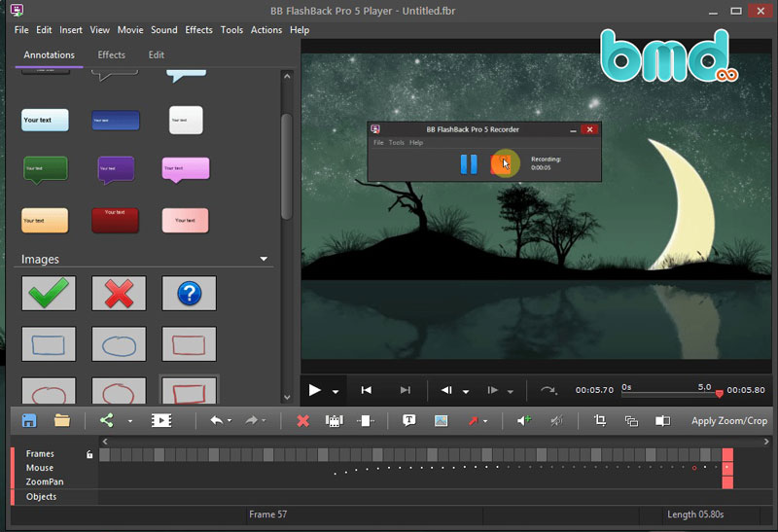
Task: Select the blue rectangle outline image
Action: point(49,344)
